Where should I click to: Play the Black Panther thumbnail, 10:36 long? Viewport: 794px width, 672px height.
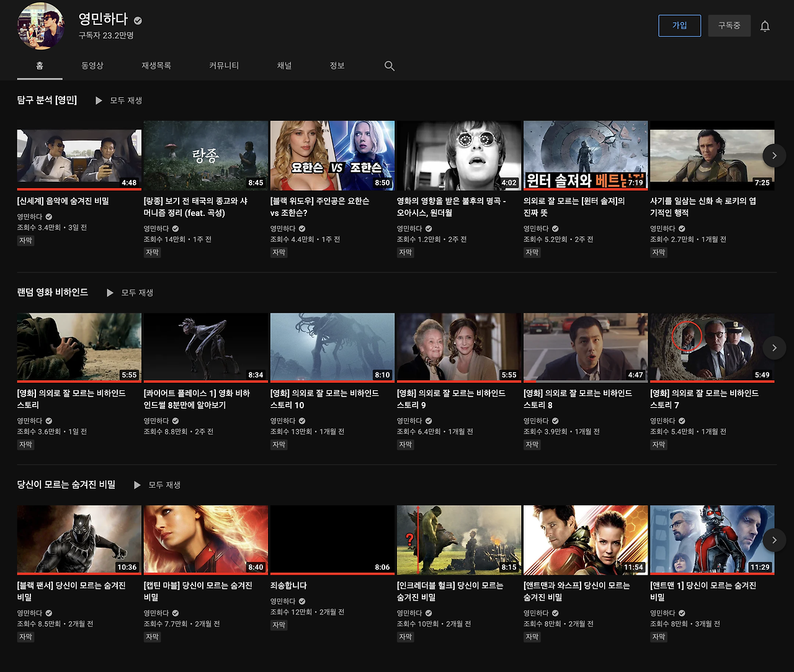(79, 540)
